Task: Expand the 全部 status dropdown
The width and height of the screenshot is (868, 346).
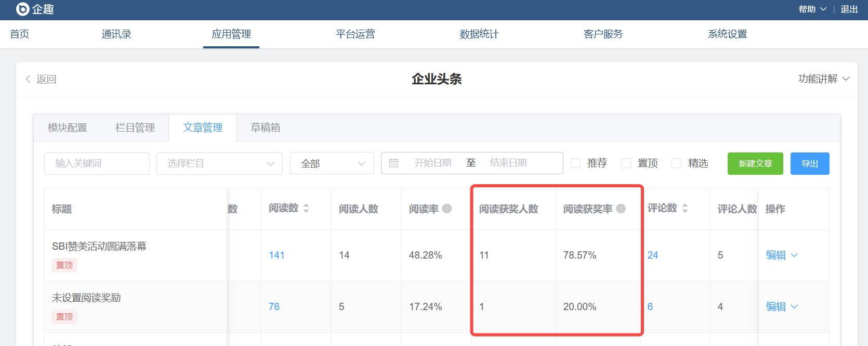Action: pos(332,163)
